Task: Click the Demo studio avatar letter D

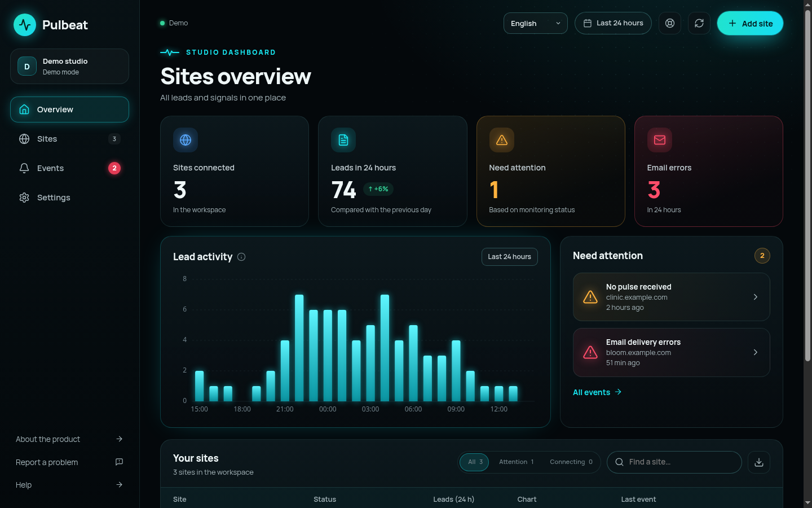Action: point(27,67)
